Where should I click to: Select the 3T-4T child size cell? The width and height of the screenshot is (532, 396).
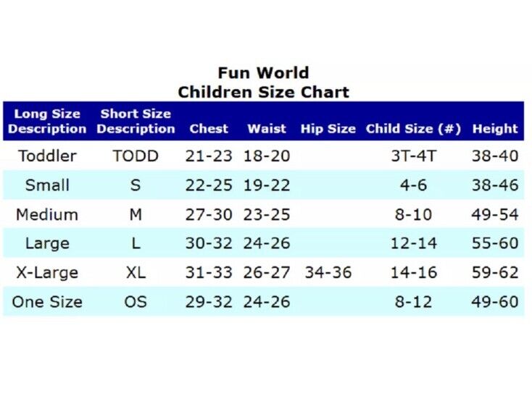[x=413, y=156]
